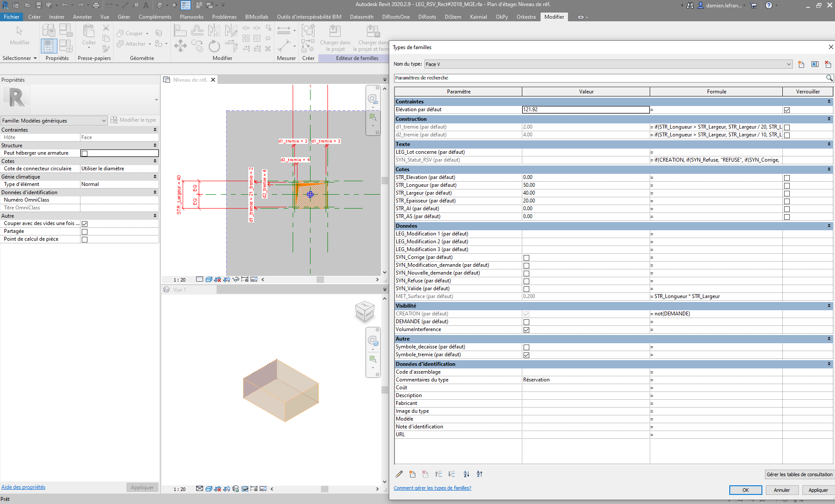Click the rename type icon
Image resolution: width=835 pixels, height=504 pixels.
(815, 64)
